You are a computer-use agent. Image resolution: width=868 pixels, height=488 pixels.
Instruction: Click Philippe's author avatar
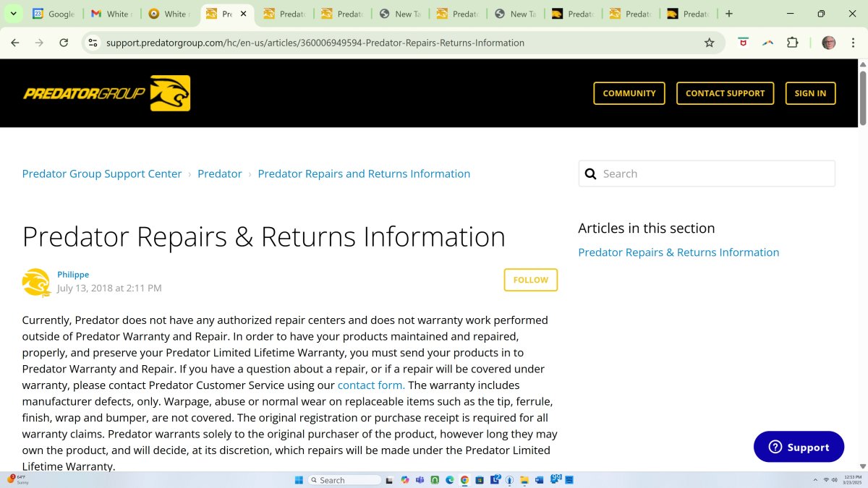tap(36, 282)
